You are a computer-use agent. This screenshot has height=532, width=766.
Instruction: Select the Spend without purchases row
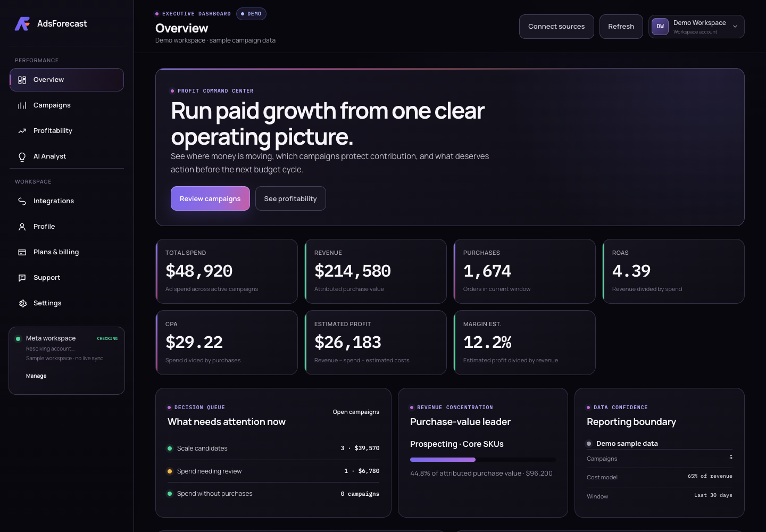273,494
